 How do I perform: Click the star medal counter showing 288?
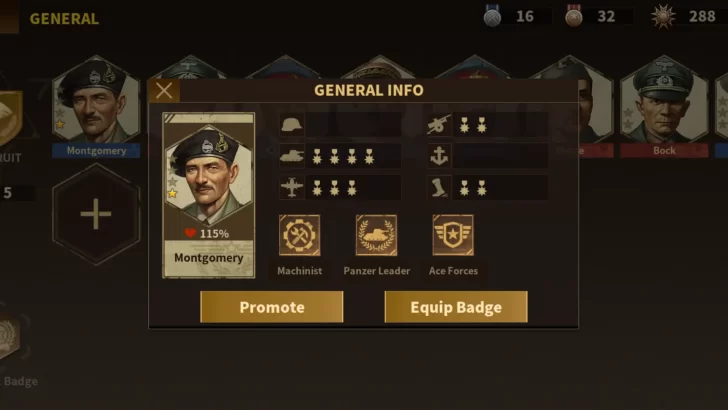tap(687, 17)
